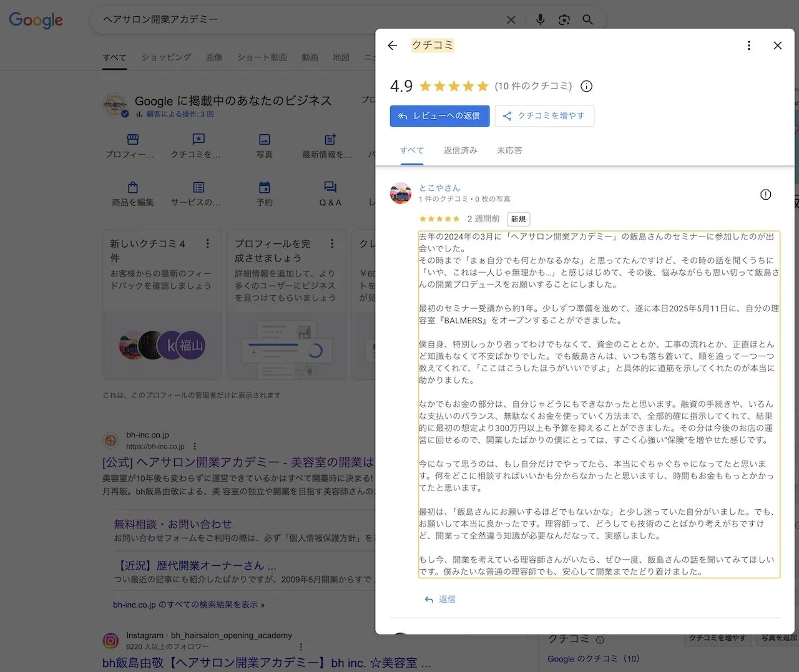Click クチコミを増やす share button
This screenshot has height=672, width=799.
(544, 116)
